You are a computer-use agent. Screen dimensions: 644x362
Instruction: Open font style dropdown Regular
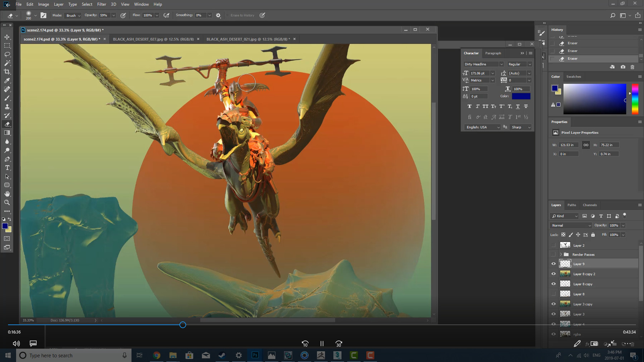click(x=519, y=64)
